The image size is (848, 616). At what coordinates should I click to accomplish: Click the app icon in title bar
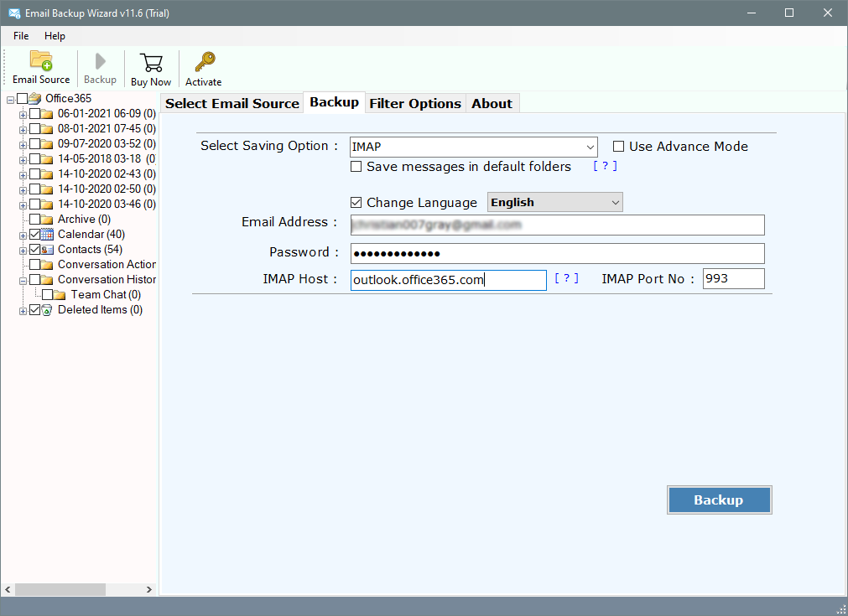[14, 13]
